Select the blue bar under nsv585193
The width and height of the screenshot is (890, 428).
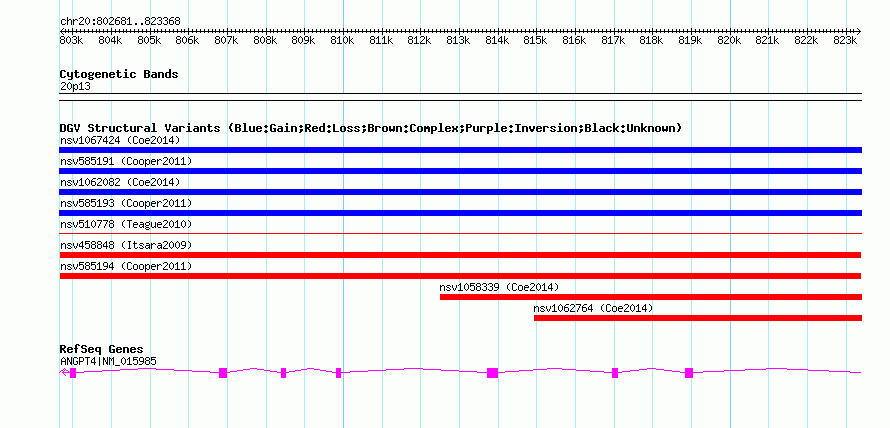pos(460,213)
